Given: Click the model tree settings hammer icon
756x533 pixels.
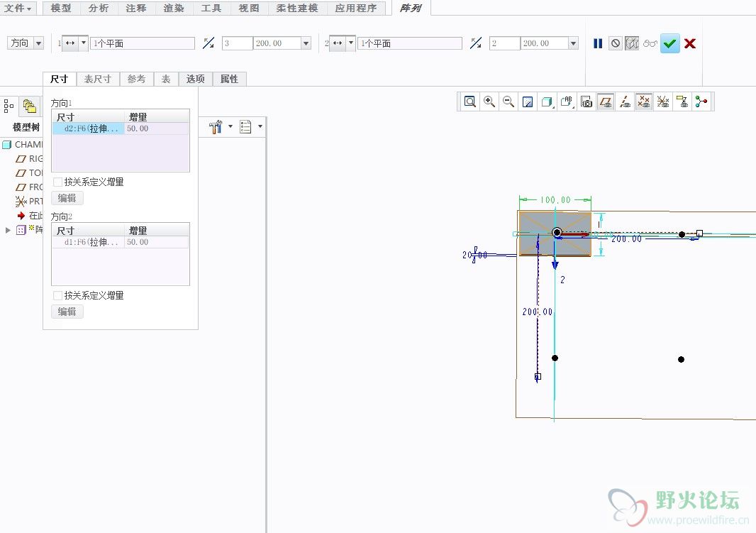Looking at the screenshot, I should coord(215,127).
